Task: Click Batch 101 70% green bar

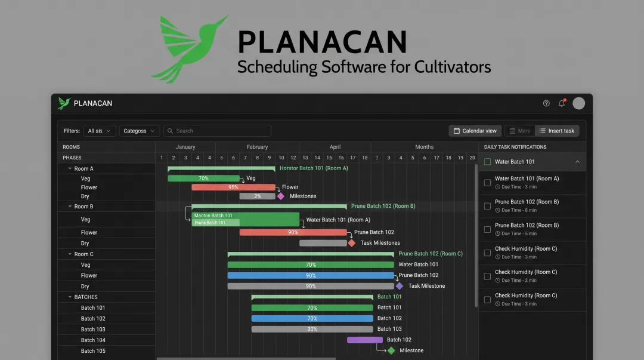Action: point(312,307)
